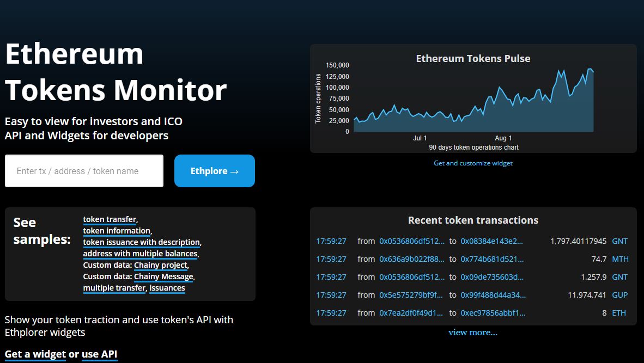Open sender address 0x5e575279bf9f...

tap(411, 295)
